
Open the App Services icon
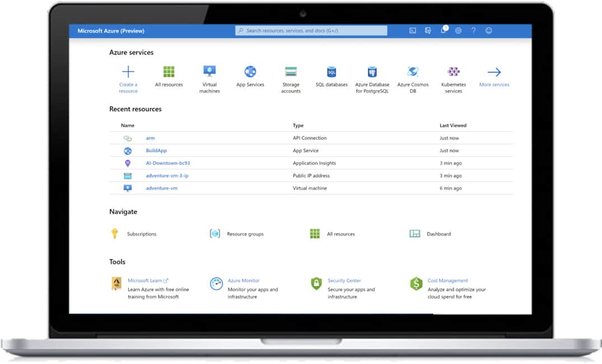[250, 72]
